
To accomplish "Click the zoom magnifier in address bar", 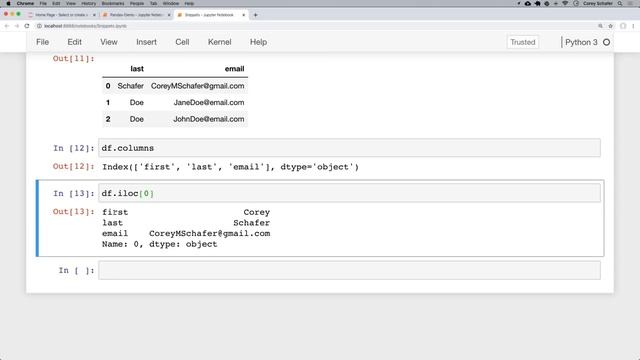I will tap(600, 26).
